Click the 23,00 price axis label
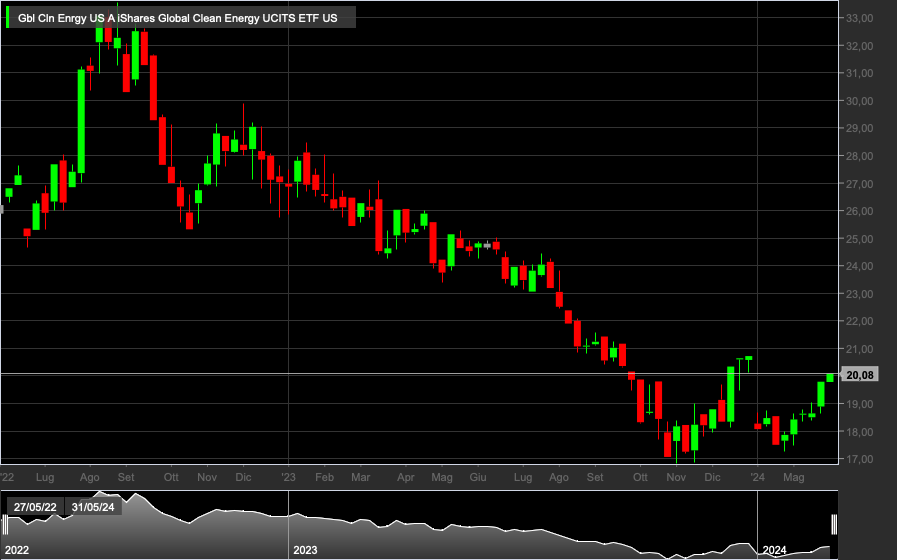 tap(859, 294)
